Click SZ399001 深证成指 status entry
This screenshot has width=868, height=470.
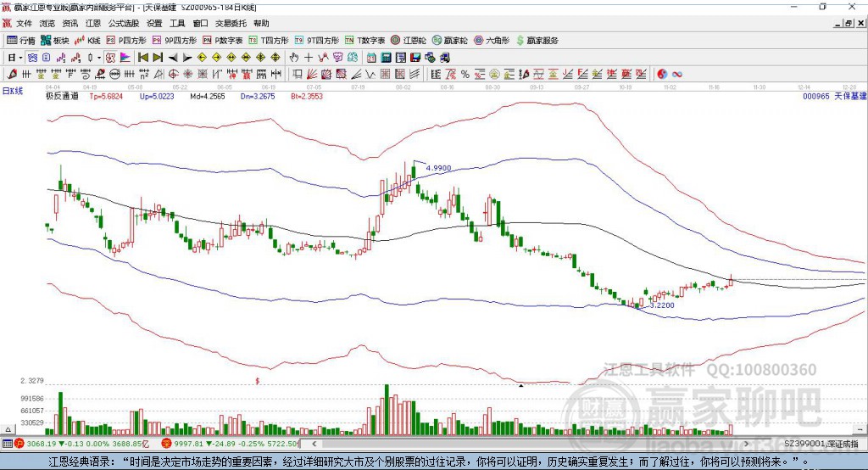tap(821, 444)
